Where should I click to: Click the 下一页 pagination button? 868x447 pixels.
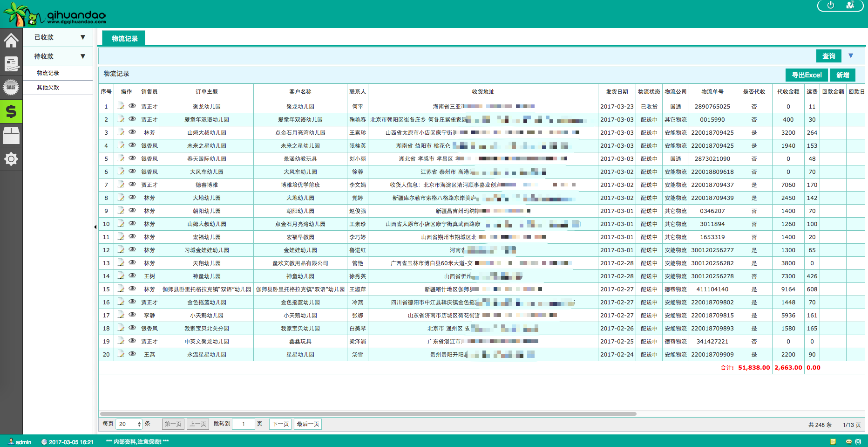point(280,424)
